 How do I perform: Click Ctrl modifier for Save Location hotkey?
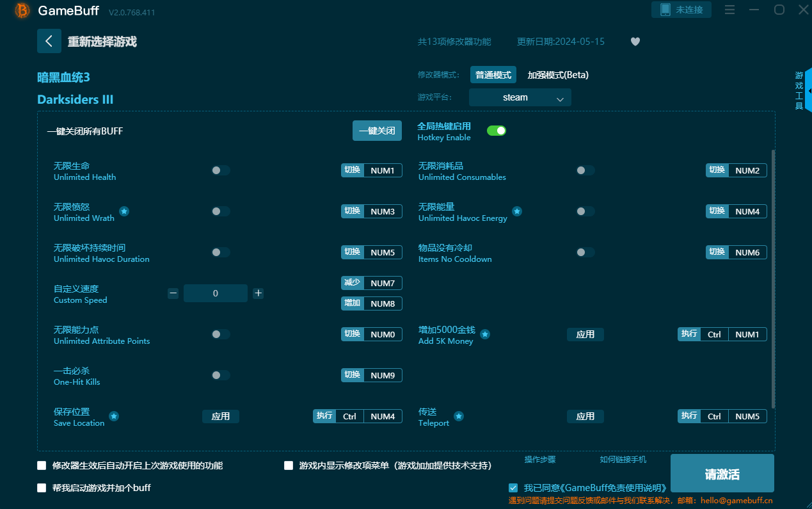pos(349,416)
